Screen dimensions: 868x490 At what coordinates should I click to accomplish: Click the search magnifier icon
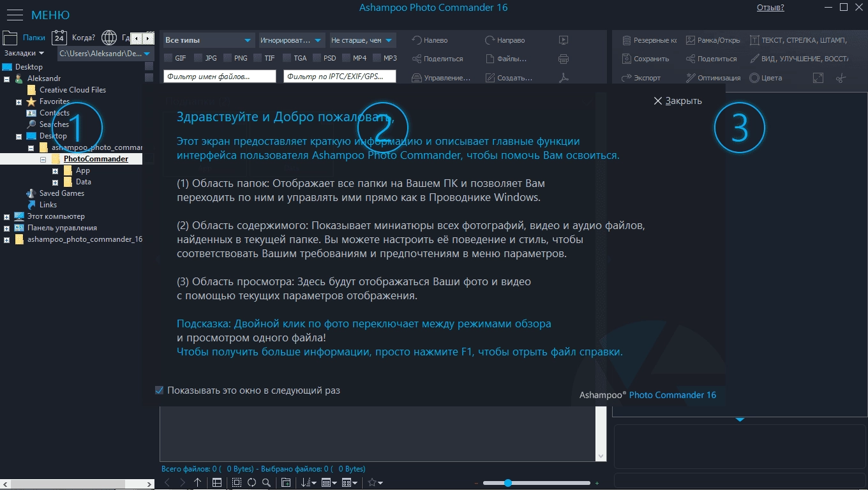point(267,483)
